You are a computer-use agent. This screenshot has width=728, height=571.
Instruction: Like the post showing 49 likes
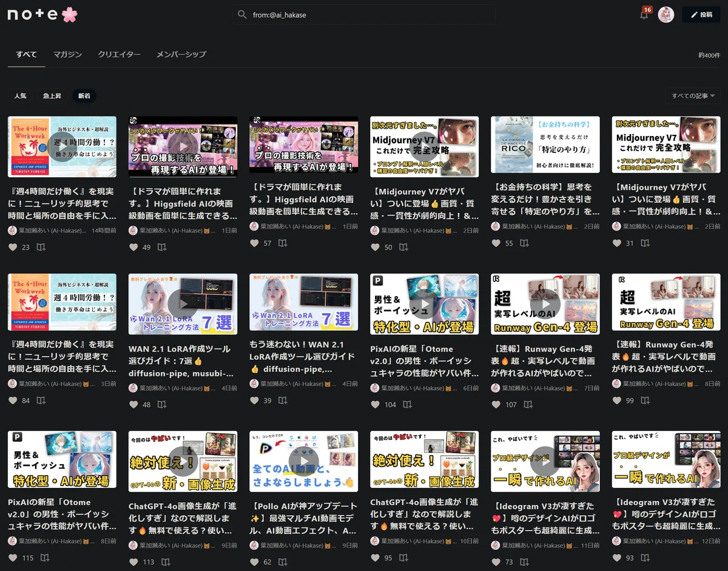tap(134, 247)
